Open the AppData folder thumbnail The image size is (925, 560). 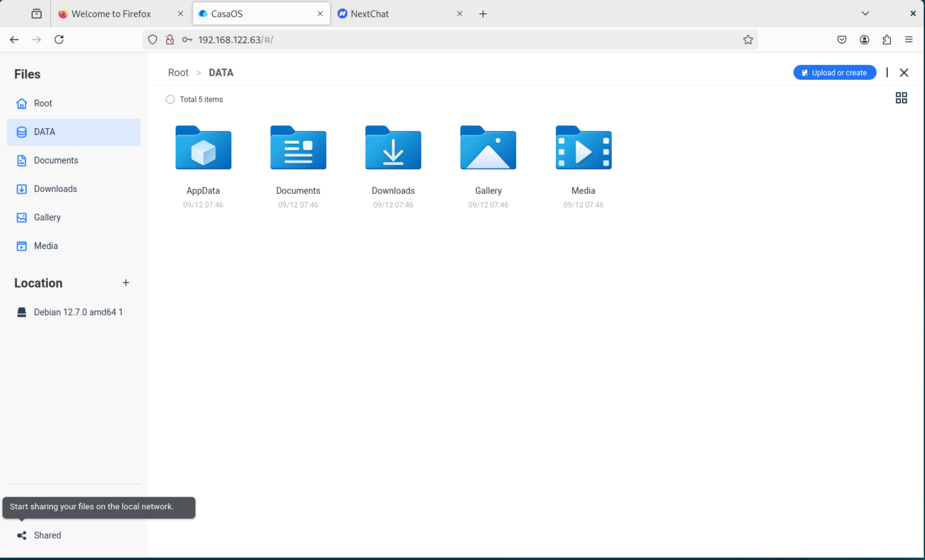click(203, 149)
